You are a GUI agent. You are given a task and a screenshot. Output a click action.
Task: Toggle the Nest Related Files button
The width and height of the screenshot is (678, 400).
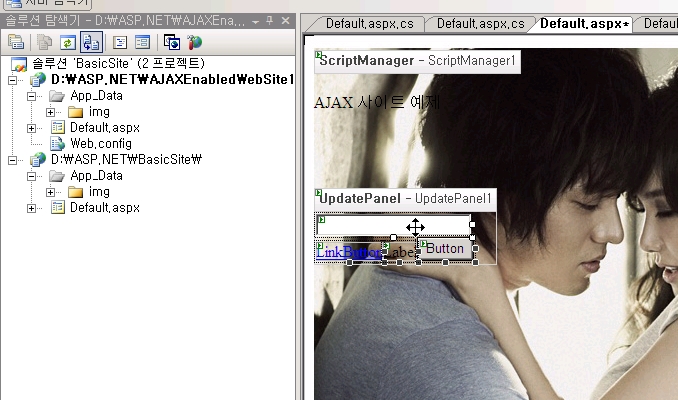click(91, 42)
